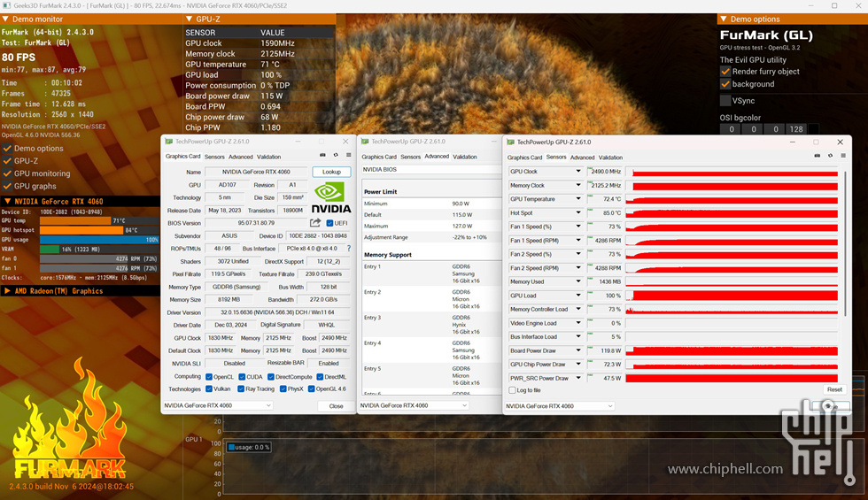Click refresh icon in Graphics Card GPU-Z window
868x500 pixels.
tap(336, 156)
